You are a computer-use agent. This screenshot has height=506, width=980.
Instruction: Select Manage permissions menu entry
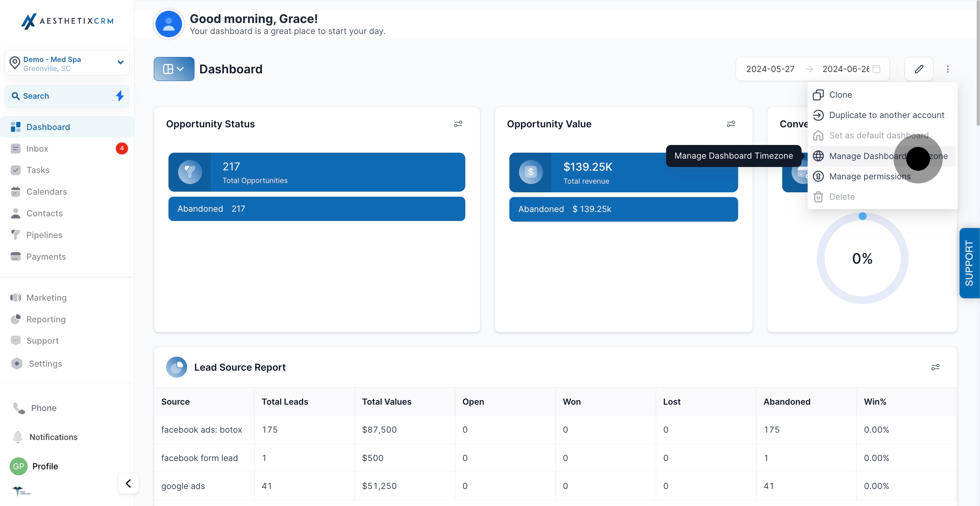pyautogui.click(x=869, y=176)
